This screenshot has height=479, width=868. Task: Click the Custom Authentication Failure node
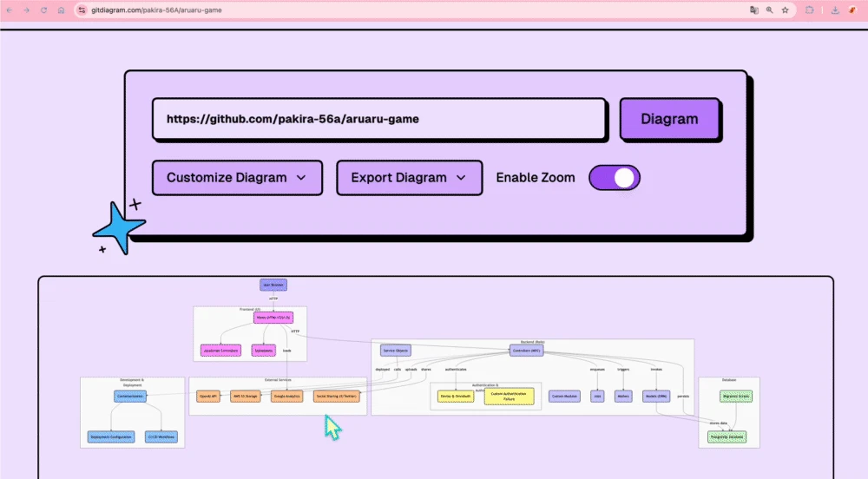tap(510, 396)
